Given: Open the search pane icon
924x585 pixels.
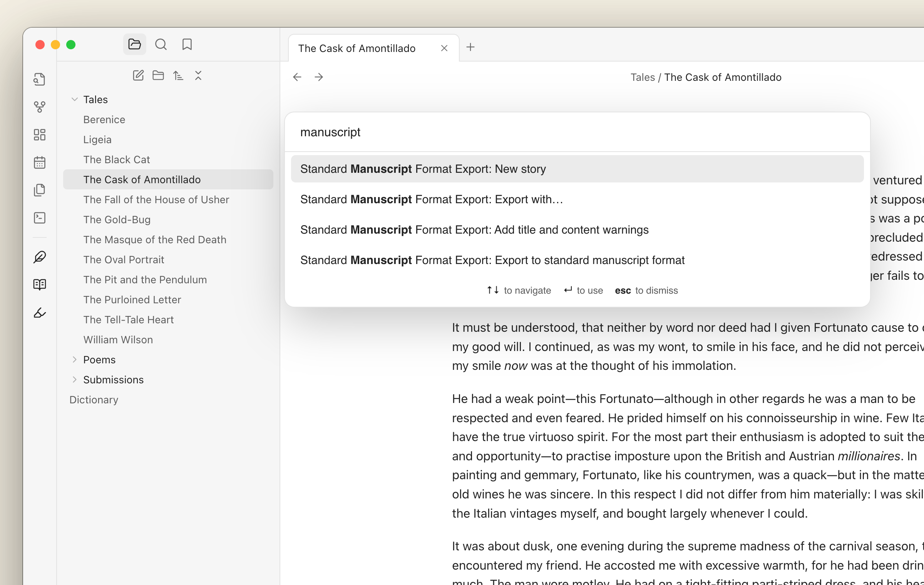Looking at the screenshot, I should coord(161,45).
